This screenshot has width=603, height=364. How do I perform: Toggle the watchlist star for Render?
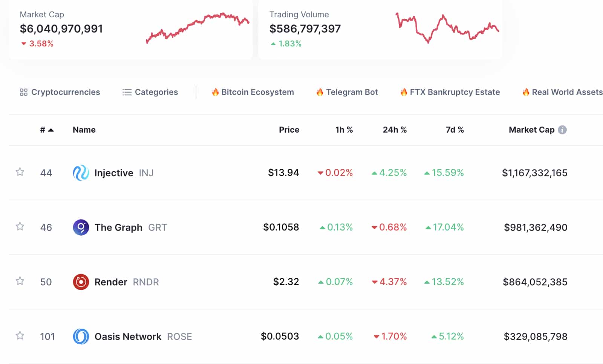coord(20,281)
